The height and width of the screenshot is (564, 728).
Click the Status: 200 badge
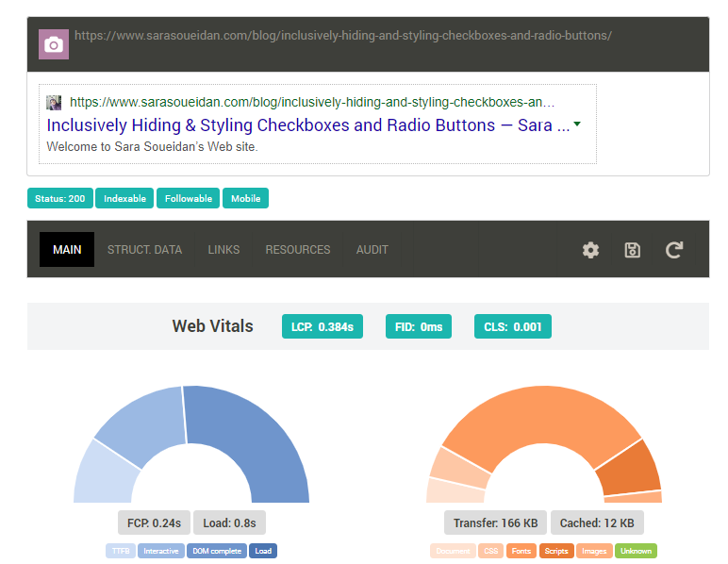60,198
